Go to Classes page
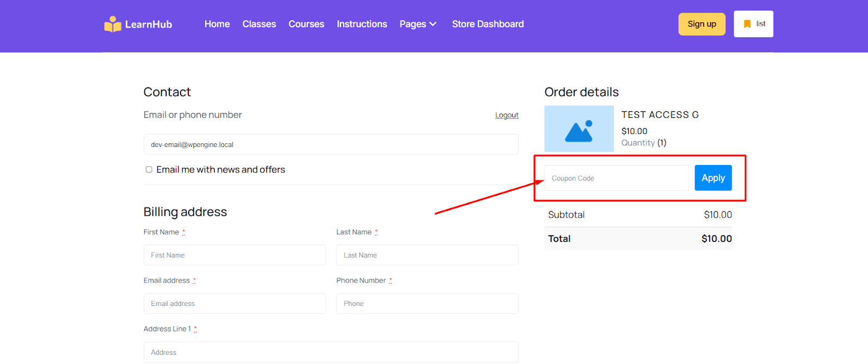Image resolution: width=868 pixels, height=364 pixels. [x=259, y=24]
